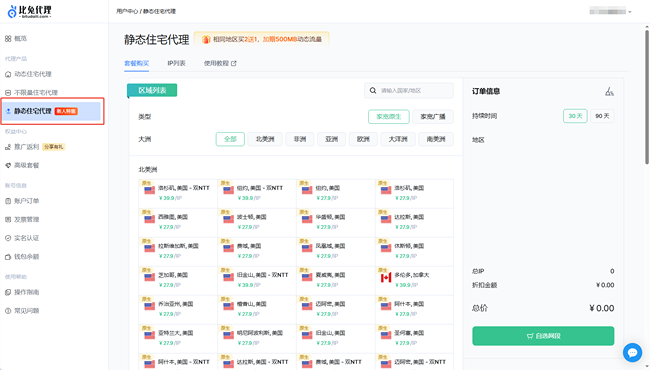Click the gift icon in the promo banner
The width and height of the screenshot is (650, 370).
click(x=206, y=39)
